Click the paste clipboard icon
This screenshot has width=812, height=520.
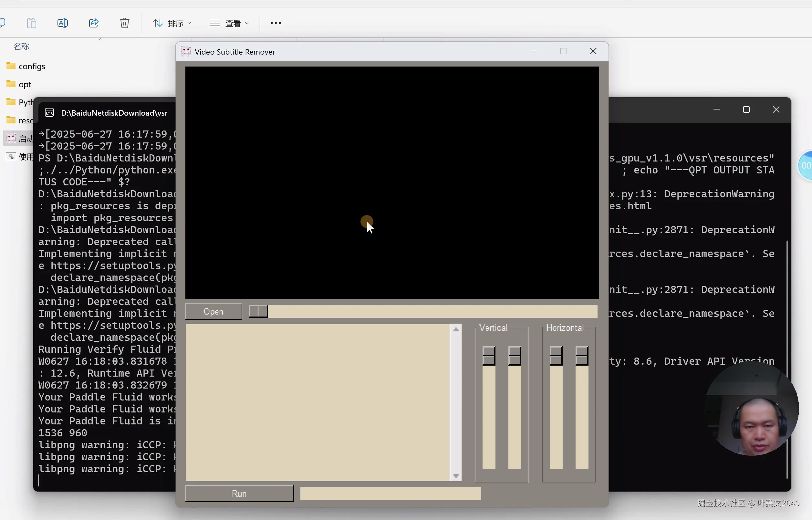[32, 23]
